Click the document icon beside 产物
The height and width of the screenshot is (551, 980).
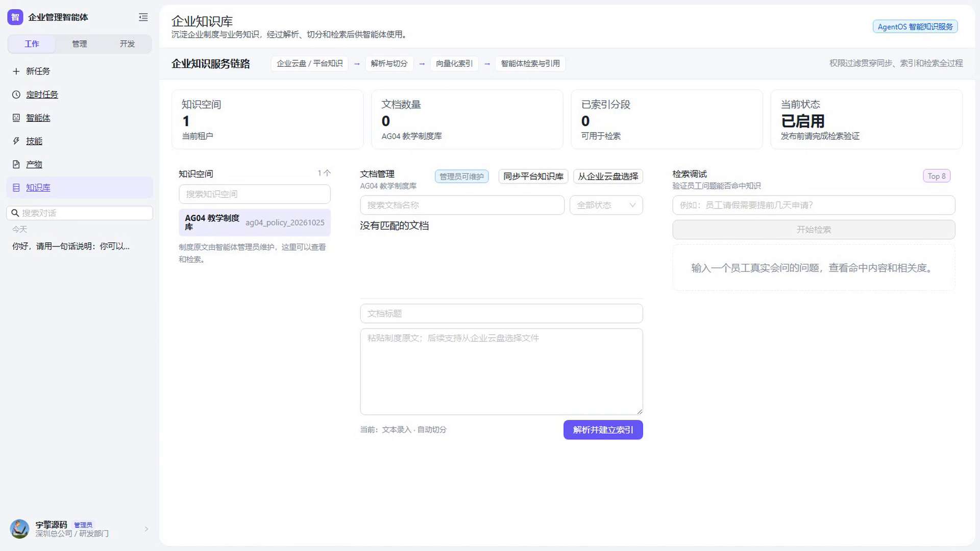[x=16, y=164]
